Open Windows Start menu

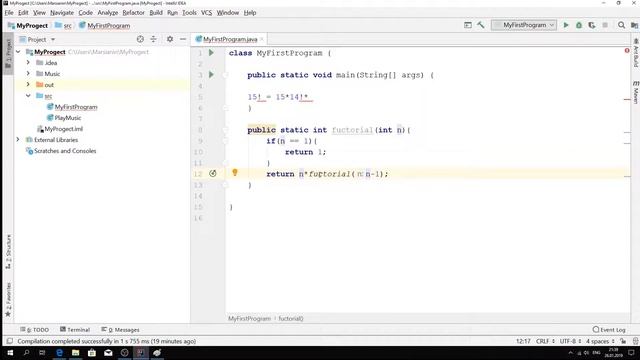10,353
